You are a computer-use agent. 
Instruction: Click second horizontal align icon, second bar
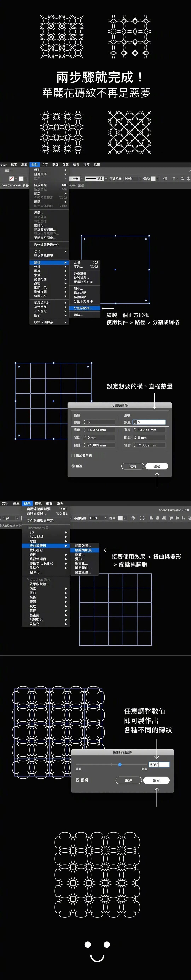coord(157,518)
